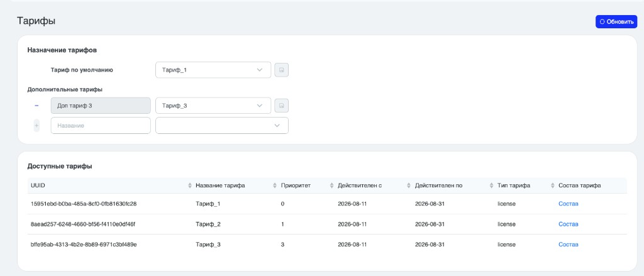This screenshot has width=644, height=276.
Task: Sort table by UUID column
Action: coord(190,185)
